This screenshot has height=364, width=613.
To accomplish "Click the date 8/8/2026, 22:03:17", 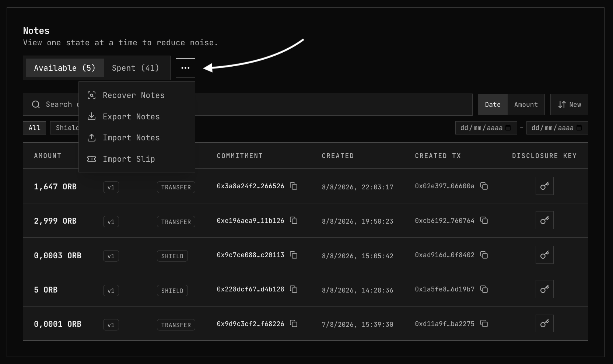I will click(x=358, y=187).
